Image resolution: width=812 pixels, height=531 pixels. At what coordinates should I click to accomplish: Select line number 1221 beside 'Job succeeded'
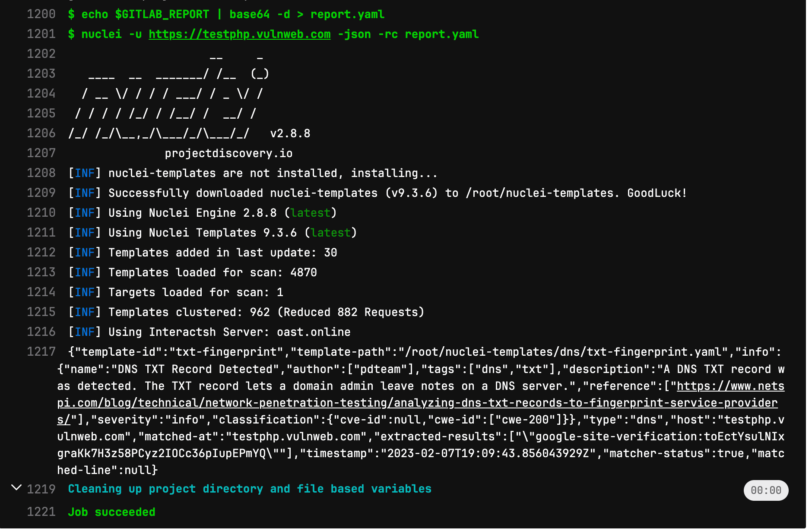41,512
